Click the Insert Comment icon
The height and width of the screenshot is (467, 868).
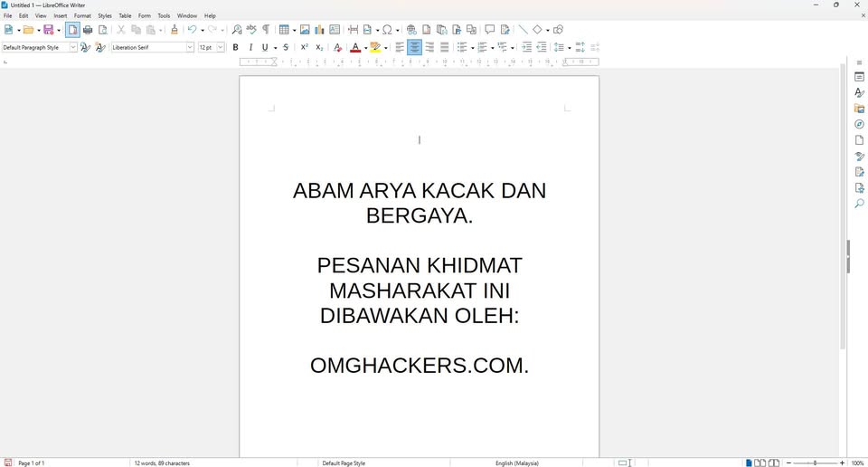pyautogui.click(x=490, y=30)
